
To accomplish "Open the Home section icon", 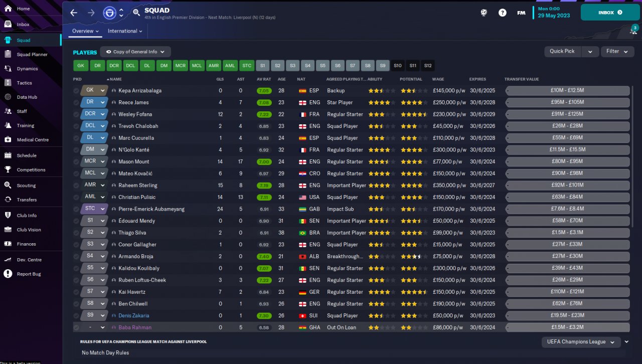I will tap(8, 9).
